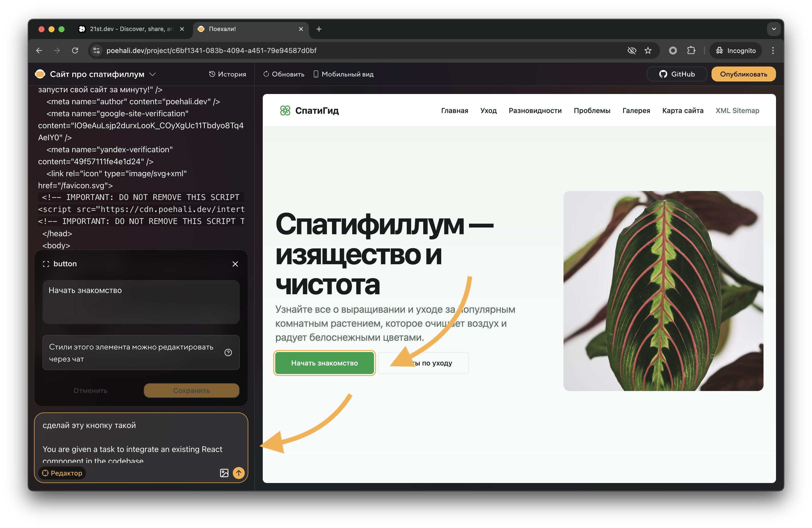
Task: Click inside the Начать знакомство text field
Action: tap(140, 302)
